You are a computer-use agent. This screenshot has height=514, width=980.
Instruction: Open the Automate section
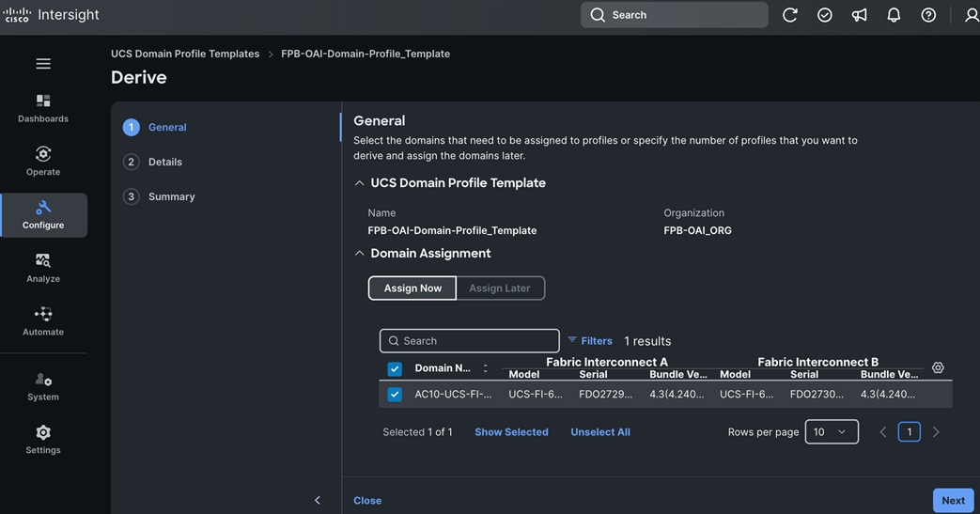click(x=43, y=321)
